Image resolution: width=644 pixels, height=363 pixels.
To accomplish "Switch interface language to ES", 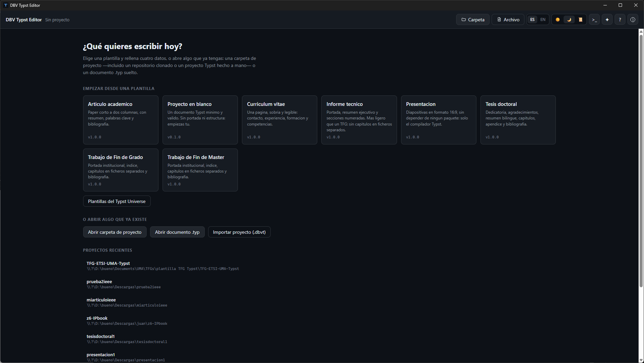I will point(532,20).
